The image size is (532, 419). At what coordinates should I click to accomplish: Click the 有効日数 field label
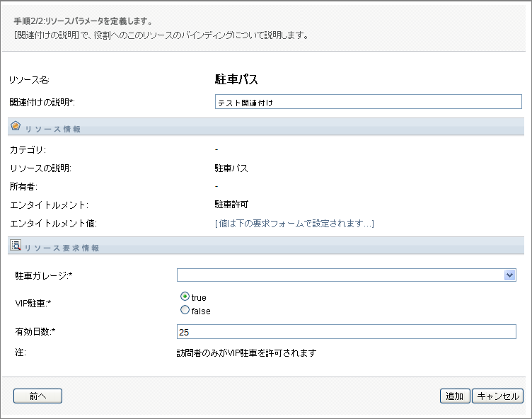pos(35,331)
